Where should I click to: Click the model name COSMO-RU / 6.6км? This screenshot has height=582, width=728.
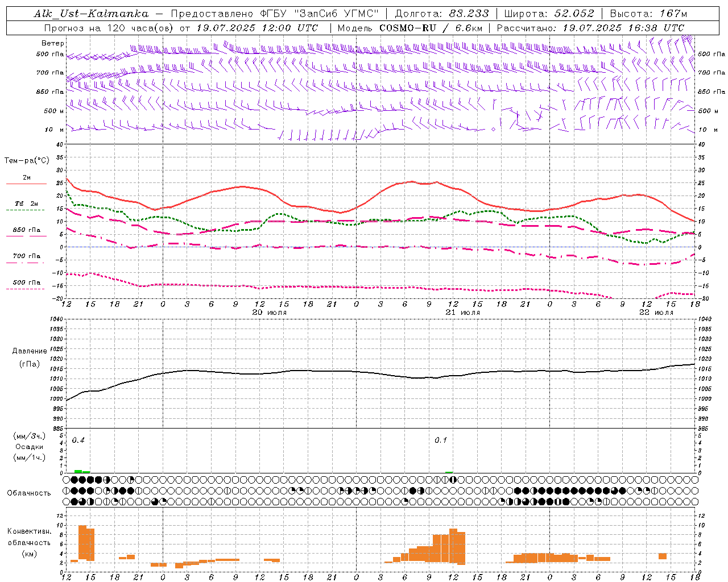pos(431,28)
